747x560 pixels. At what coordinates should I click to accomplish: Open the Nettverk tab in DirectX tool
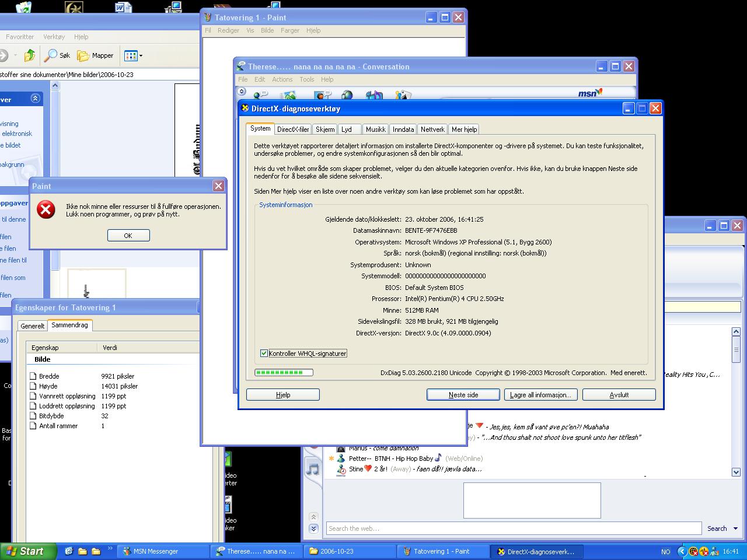432,129
